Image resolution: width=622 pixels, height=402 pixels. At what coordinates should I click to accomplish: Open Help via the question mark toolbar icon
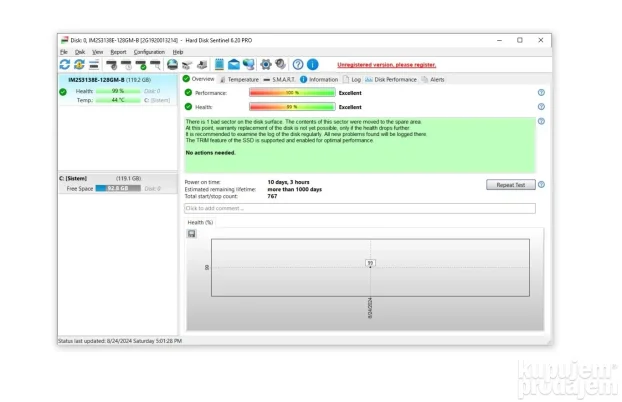click(298, 65)
